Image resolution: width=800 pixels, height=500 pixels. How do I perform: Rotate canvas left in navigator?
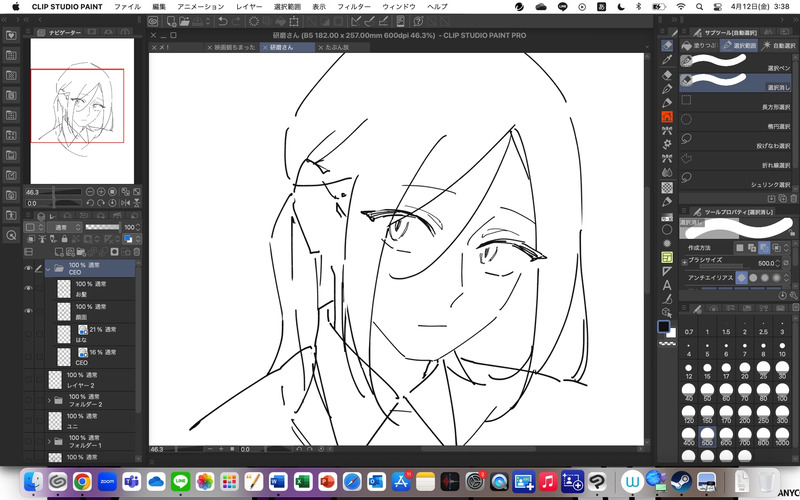coord(90,203)
